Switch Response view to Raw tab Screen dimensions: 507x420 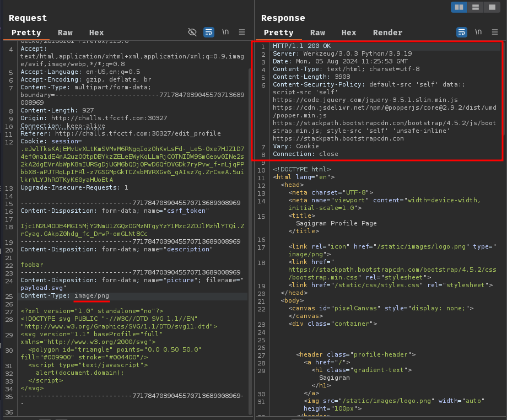click(317, 33)
